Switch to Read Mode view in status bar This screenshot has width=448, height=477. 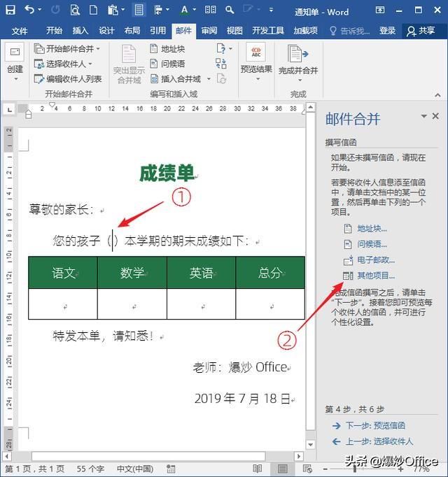click(258, 469)
